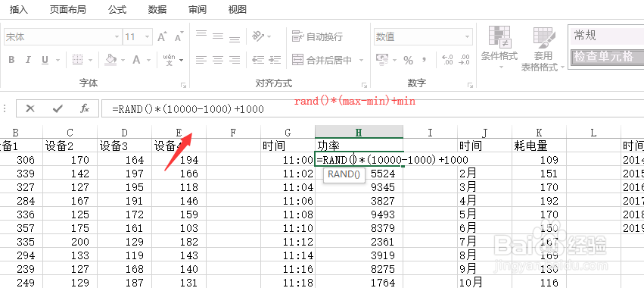Confirm formula entry with checkmark

(58, 108)
